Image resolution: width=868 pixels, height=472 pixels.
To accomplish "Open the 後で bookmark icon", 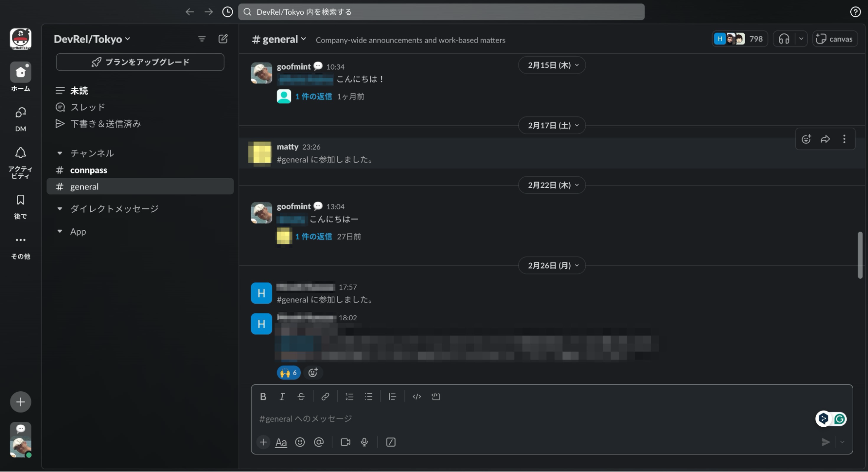I will [x=20, y=200].
